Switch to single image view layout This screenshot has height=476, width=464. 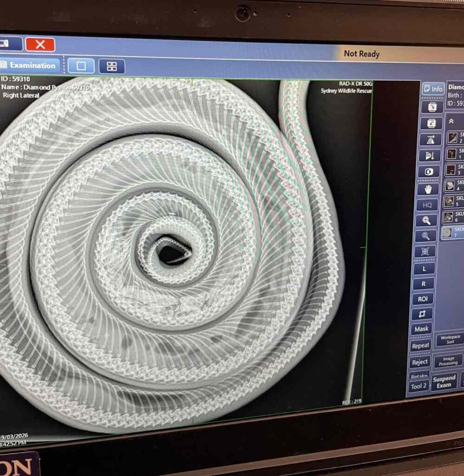(81, 66)
